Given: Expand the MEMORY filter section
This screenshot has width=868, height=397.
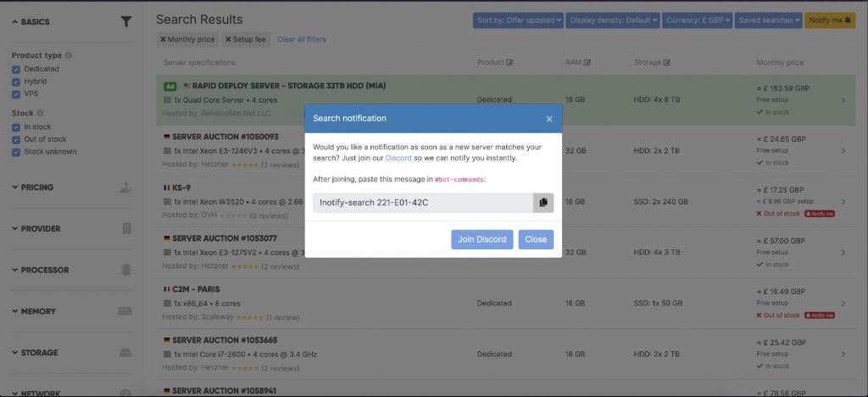Looking at the screenshot, I should [34, 311].
